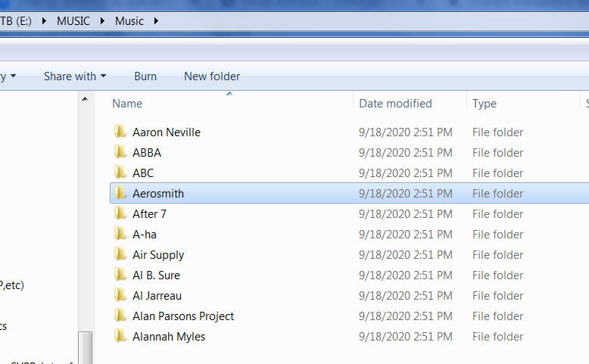Select the Al Jarreau folder name
The image size is (589, 364).
tap(157, 296)
